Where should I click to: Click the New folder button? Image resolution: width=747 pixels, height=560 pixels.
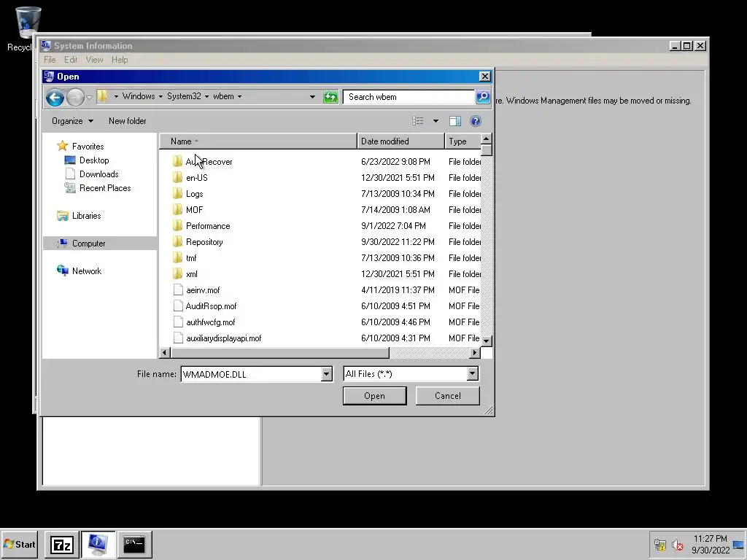pos(127,121)
